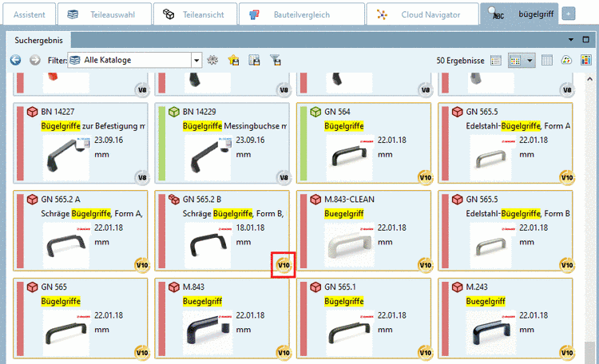Click the red cube icon of GN 565
Image resolution: width=599 pixels, height=364 pixels.
33,287
